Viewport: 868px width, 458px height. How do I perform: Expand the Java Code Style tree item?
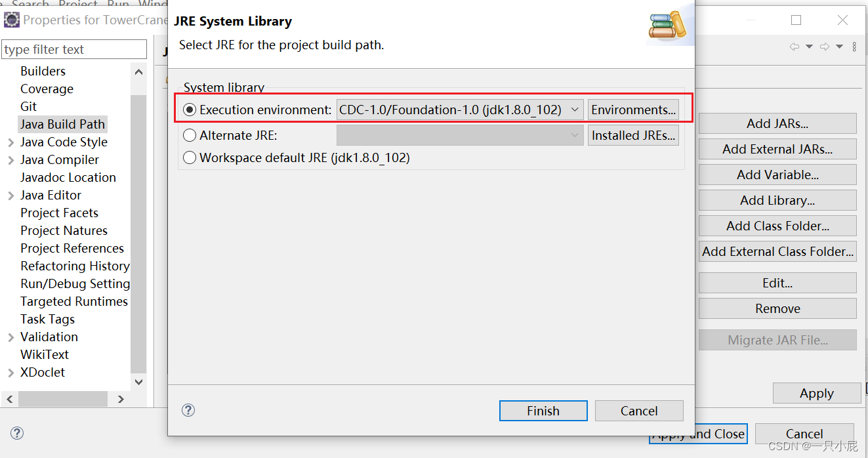coord(11,142)
